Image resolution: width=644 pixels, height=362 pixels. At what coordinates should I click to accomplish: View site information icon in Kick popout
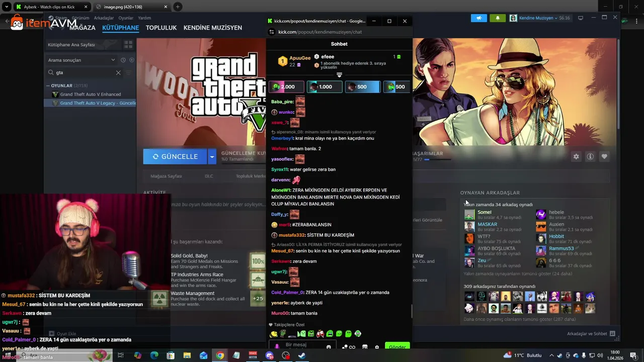coord(272,32)
